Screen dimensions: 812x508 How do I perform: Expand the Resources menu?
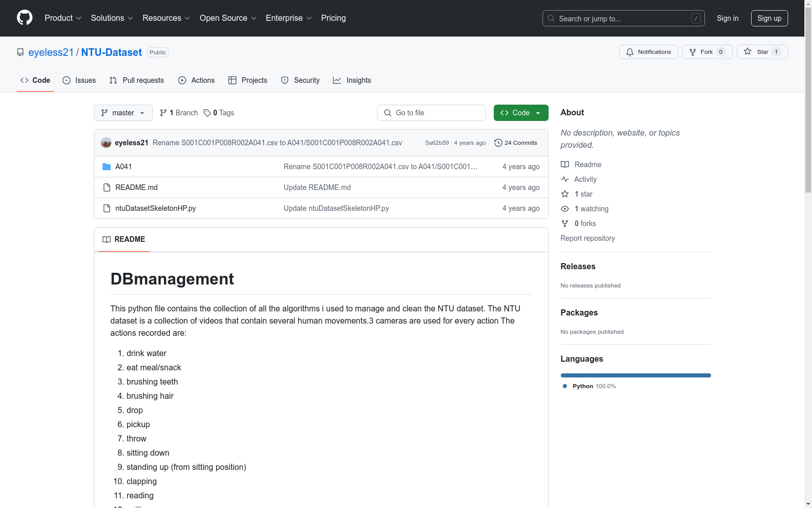166,18
